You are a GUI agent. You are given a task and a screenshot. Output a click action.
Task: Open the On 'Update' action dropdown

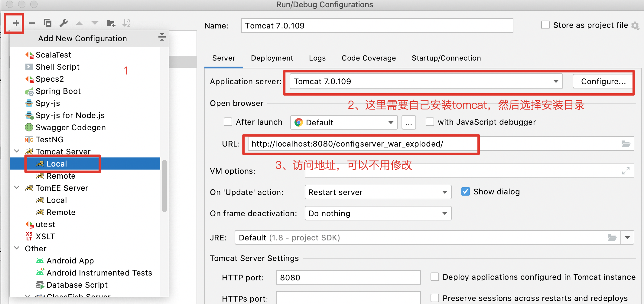point(378,192)
